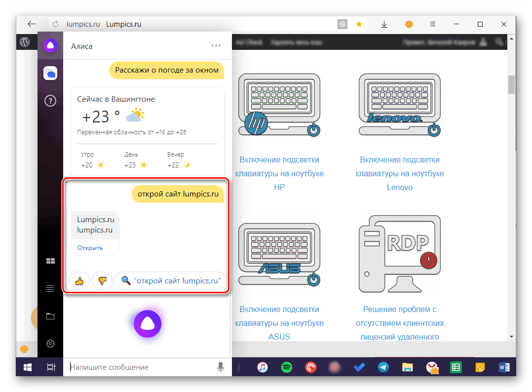Image resolution: width=532 pixels, height=392 pixels.
Task: Open Alice settings gear icon
Action: tap(50, 344)
